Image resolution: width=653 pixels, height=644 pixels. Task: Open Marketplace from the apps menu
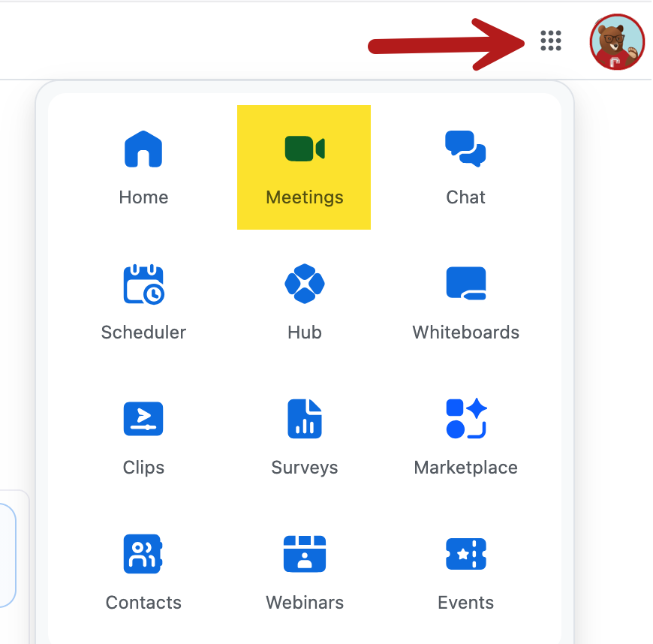[x=465, y=438]
